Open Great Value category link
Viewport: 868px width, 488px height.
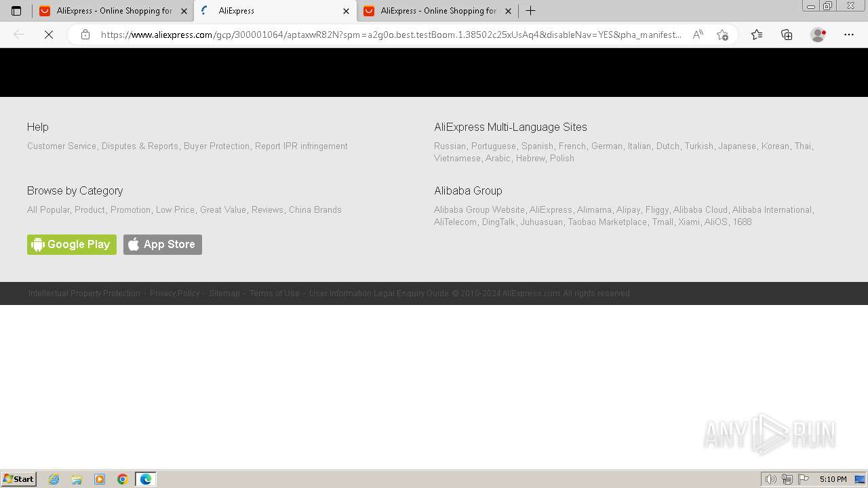[223, 210]
